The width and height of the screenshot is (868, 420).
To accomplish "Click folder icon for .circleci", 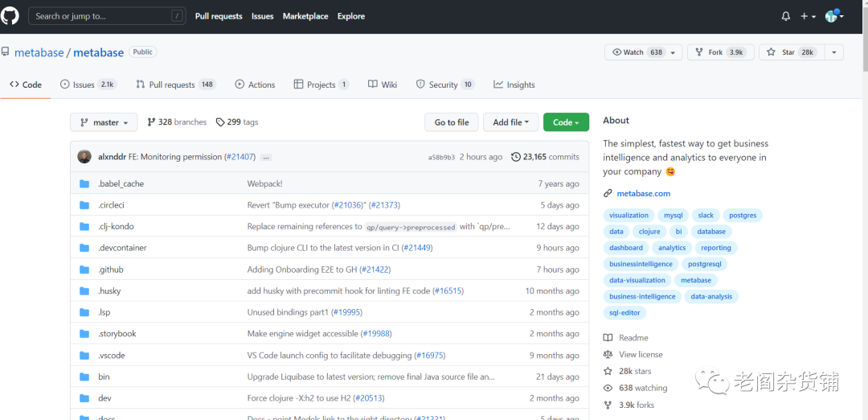I will pos(84,205).
